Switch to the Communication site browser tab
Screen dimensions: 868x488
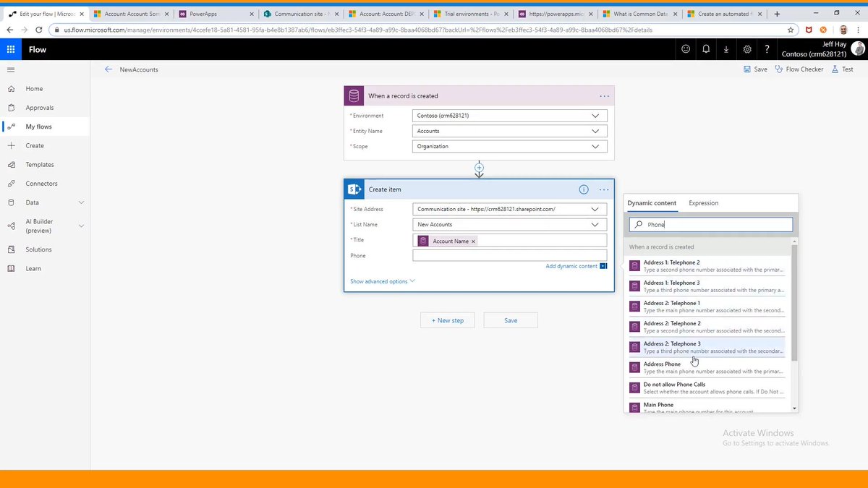pos(300,14)
